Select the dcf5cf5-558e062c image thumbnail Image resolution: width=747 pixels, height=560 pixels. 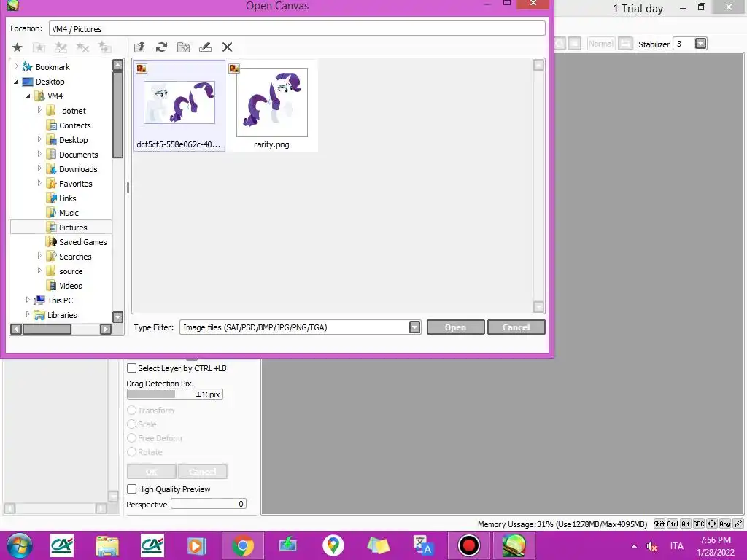tap(179, 105)
